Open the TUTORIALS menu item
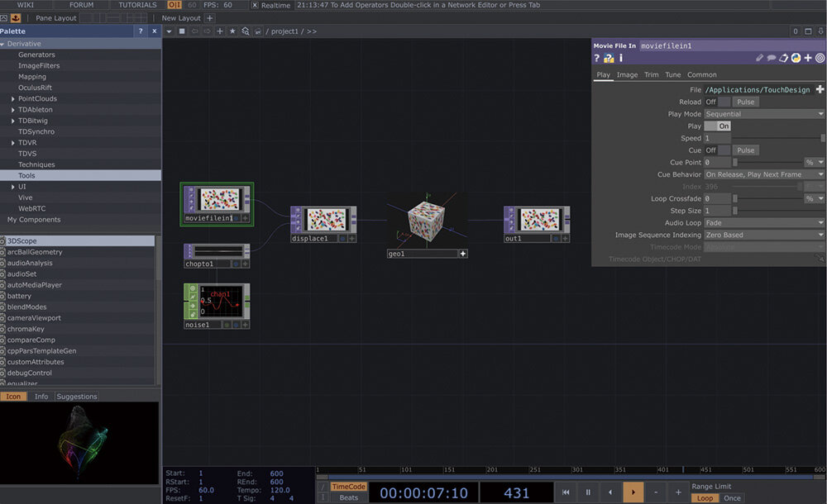This screenshot has height=504, width=827. pyautogui.click(x=137, y=5)
